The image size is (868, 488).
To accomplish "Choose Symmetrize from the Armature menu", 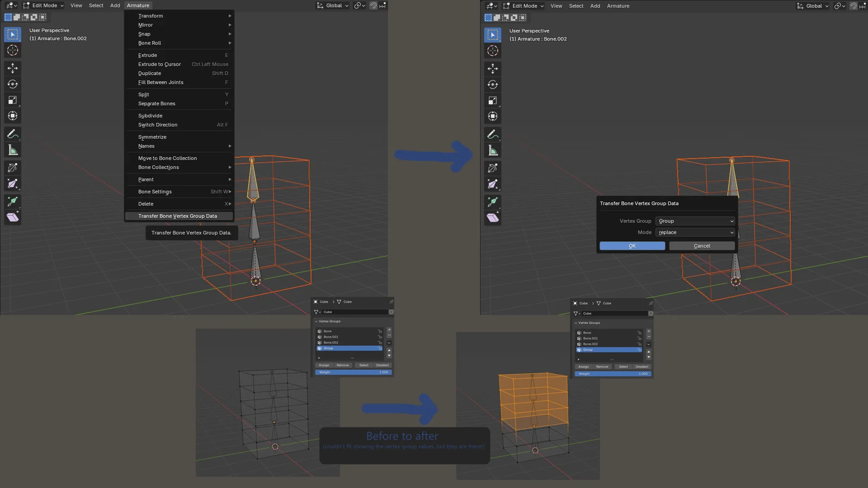I will [152, 137].
